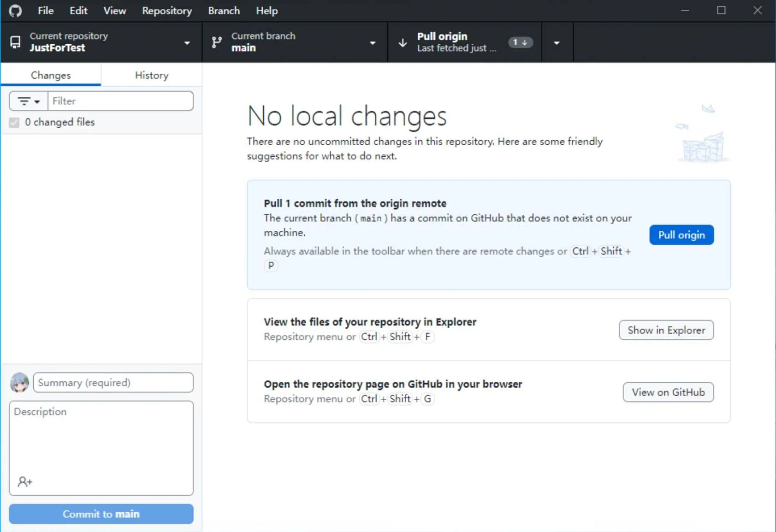The image size is (776, 532).
Task: Open the Help menu
Action: coord(267,11)
